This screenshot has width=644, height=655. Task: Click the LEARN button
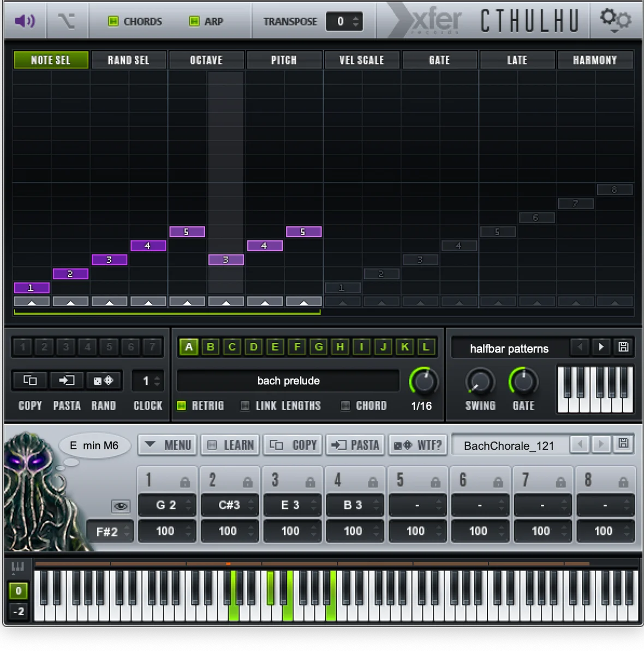(231, 445)
